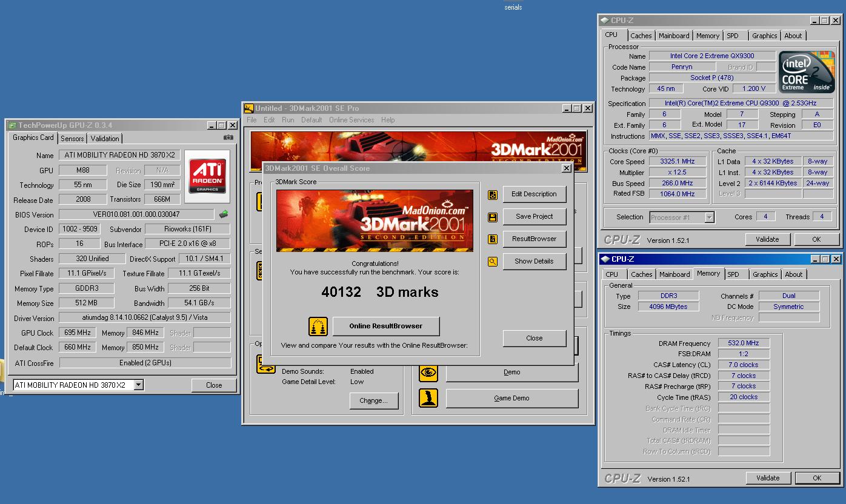Click the Change... button in 3DMark options
This screenshot has height=504, width=846.
(x=373, y=400)
